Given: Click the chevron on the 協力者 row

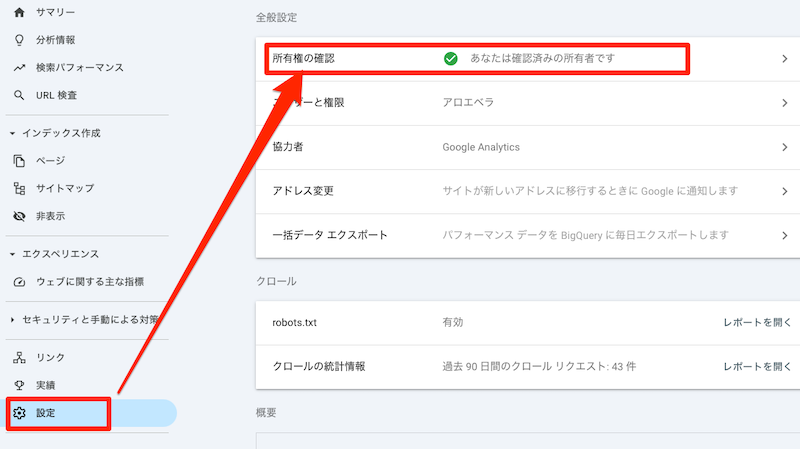Looking at the screenshot, I should (785, 147).
